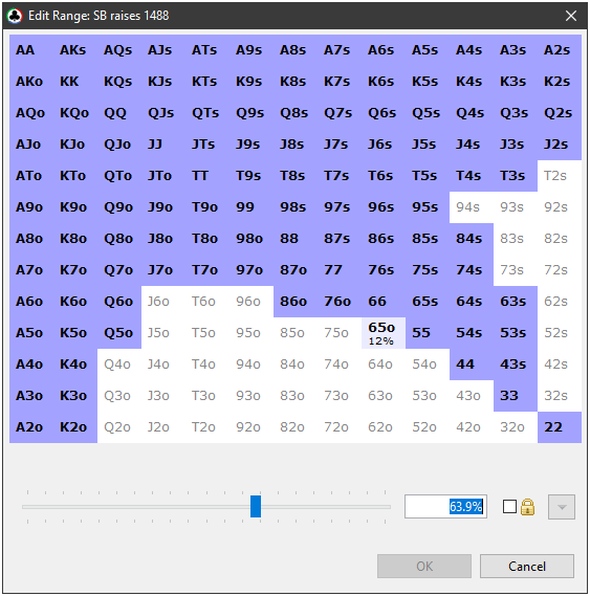Screen dimensions: 590x596
Task: Toggle the AKs suited hand cell
Action: tap(75, 50)
